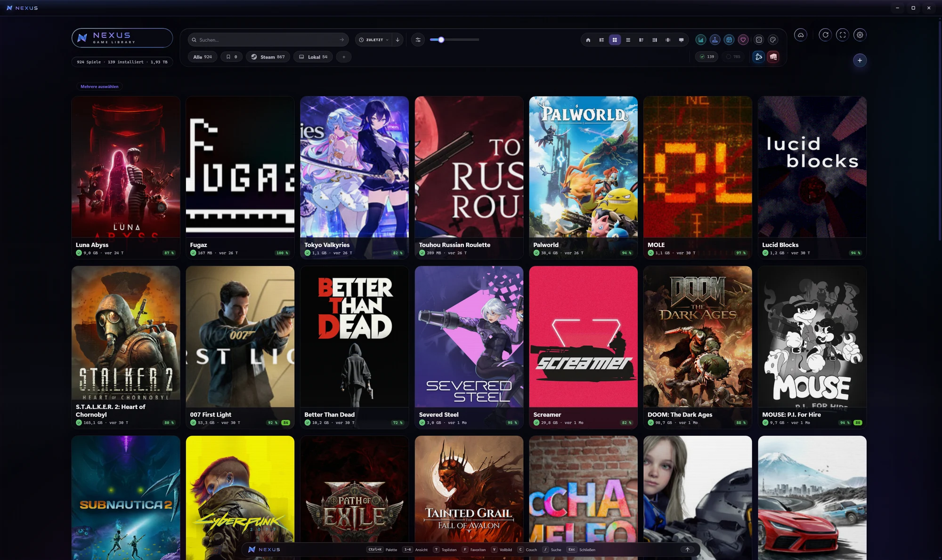Open the Luna Abyss game card
Screen dimensions: 942x560
(126, 177)
